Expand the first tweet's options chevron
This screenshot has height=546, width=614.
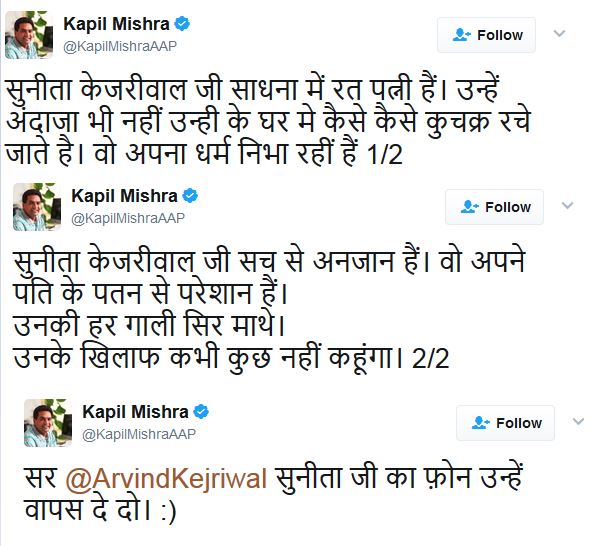pyautogui.click(x=560, y=34)
